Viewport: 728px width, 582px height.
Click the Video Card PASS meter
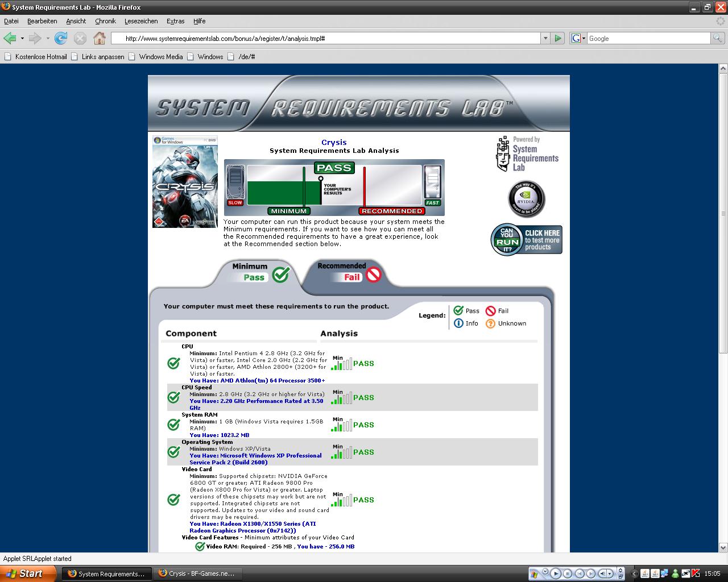pyautogui.click(x=353, y=500)
